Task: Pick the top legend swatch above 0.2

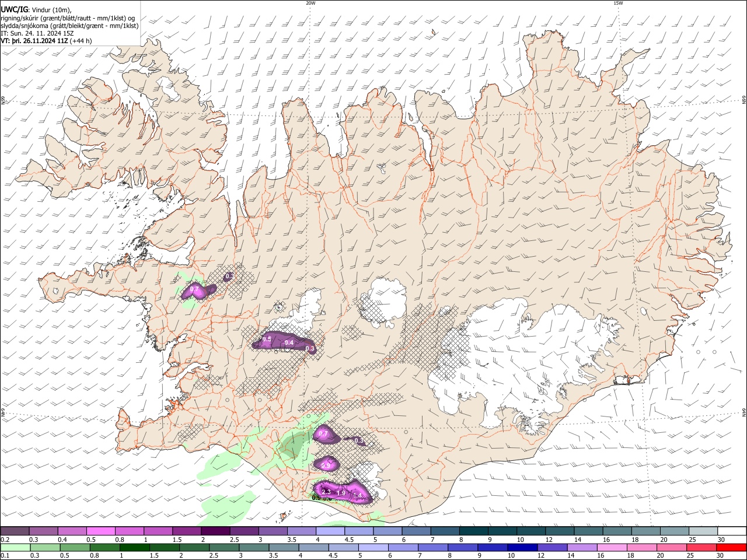Action: (15, 531)
